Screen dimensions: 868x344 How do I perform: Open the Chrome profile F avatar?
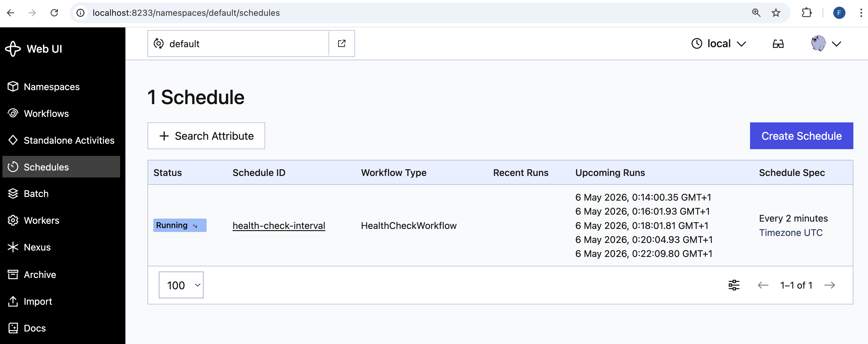(x=839, y=13)
